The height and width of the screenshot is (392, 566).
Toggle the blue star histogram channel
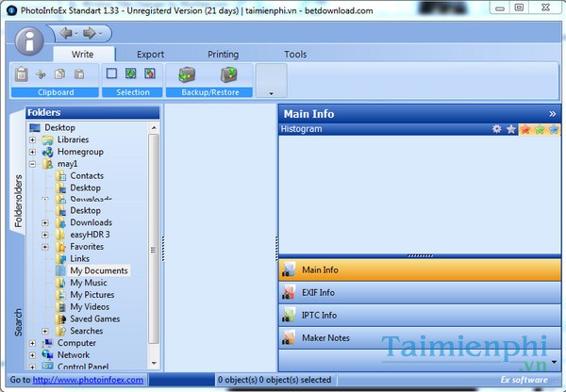tap(553, 129)
